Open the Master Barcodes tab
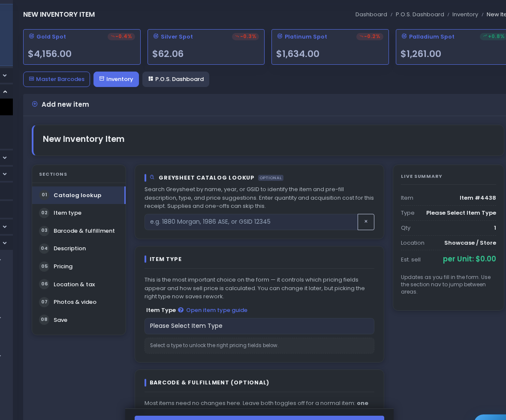The height and width of the screenshot is (420, 506). pos(57,79)
